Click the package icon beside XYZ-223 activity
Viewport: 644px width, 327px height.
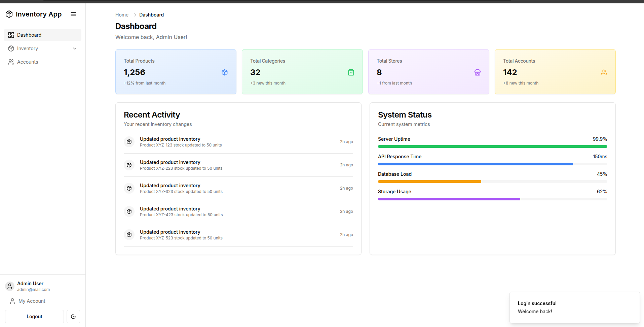129,165
